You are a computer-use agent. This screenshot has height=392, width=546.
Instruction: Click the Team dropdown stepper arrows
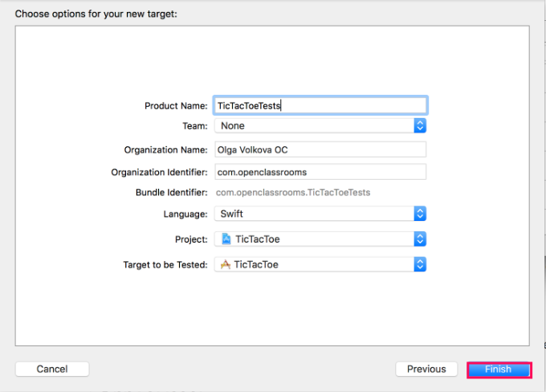coord(420,126)
